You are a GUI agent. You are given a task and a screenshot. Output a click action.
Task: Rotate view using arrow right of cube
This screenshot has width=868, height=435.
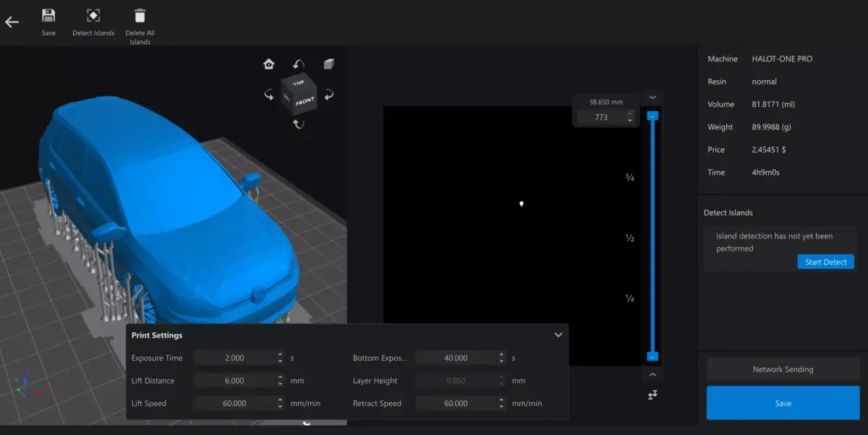(x=328, y=95)
